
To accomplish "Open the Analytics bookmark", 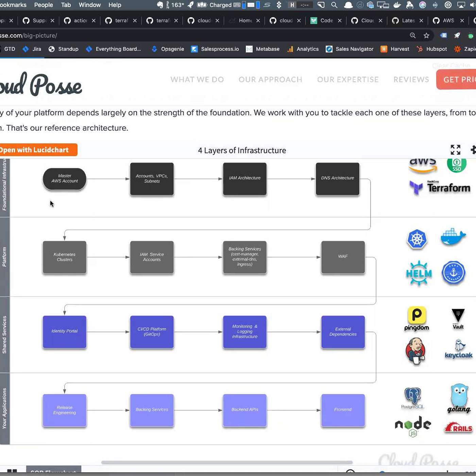I will pos(303,49).
